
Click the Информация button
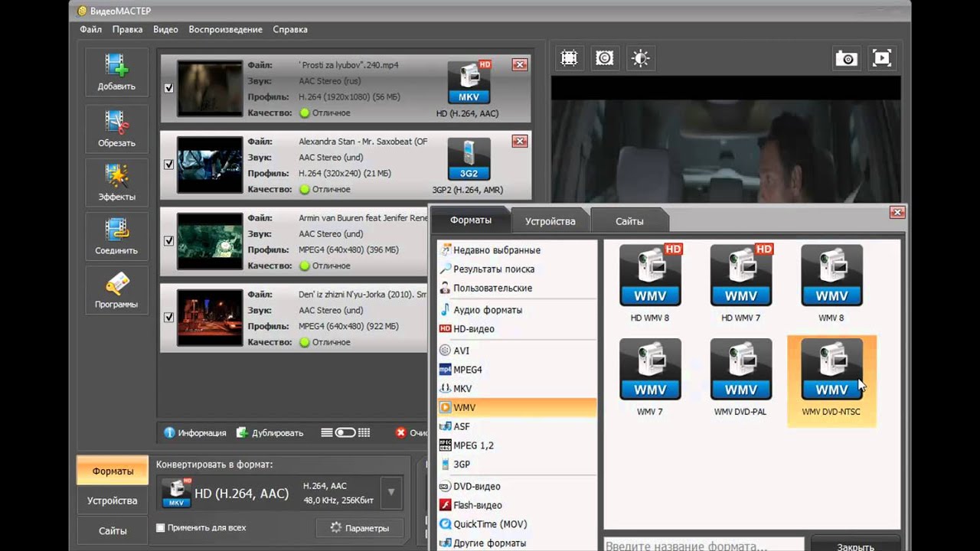pyautogui.click(x=195, y=432)
